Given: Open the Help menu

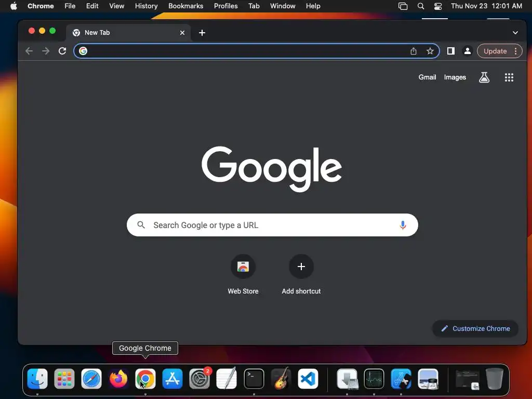Looking at the screenshot, I should [x=313, y=6].
